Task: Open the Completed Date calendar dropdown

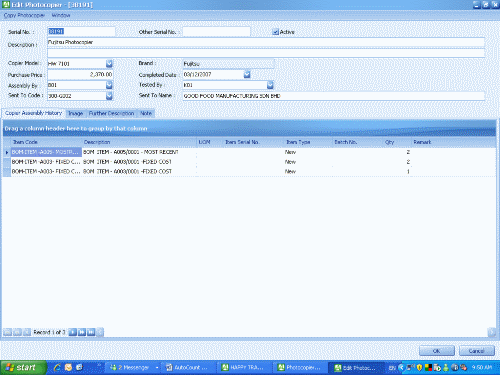Action: coord(247,75)
